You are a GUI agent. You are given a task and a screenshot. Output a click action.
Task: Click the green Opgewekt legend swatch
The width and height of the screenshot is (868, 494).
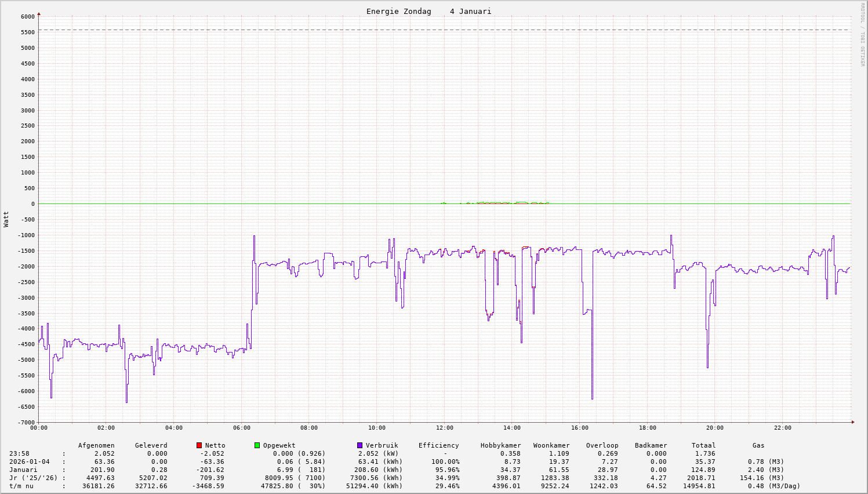[x=257, y=445]
